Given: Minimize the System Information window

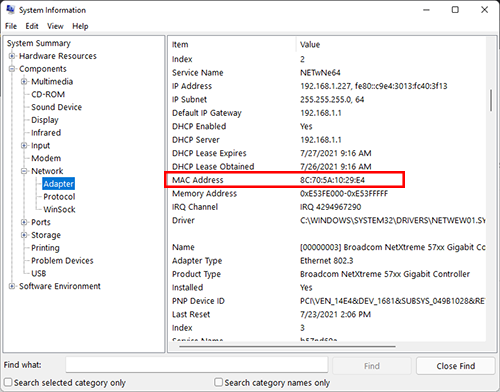Looking at the screenshot, I should 426,10.
